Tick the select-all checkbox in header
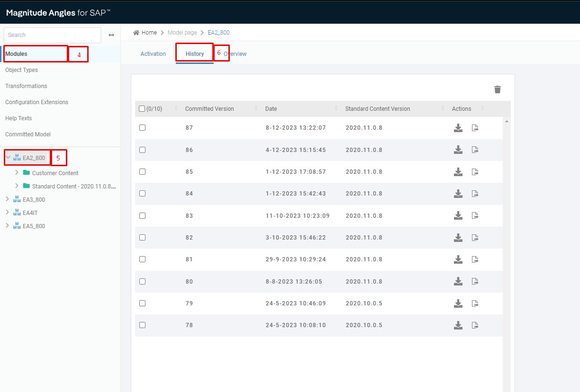This screenshot has width=580, height=392. [x=142, y=109]
